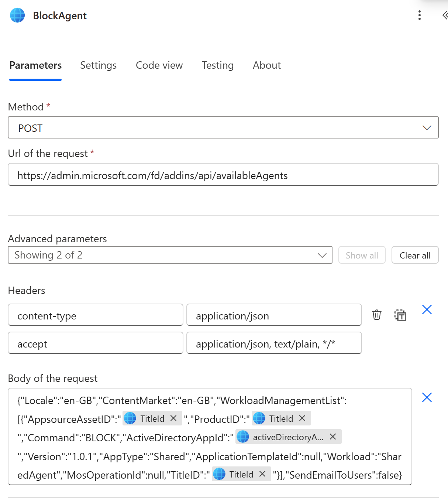The height and width of the screenshot is (503, 448).
Task: Remove the Headers parameter with X
Action: 427,309
